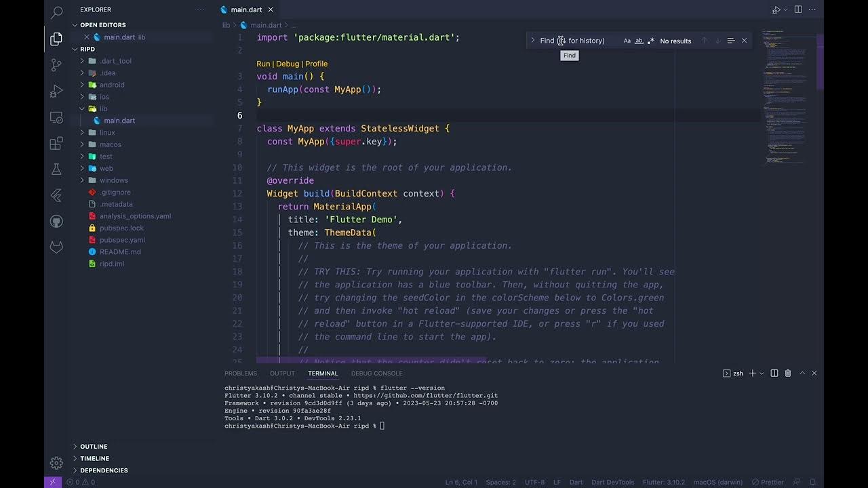Close the main.dart editor tab

point(271,10)
